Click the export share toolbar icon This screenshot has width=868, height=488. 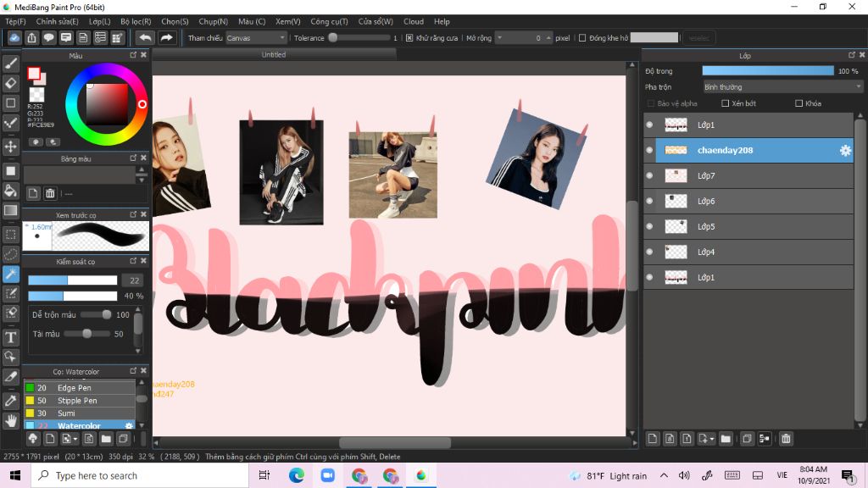pos(31,37)
